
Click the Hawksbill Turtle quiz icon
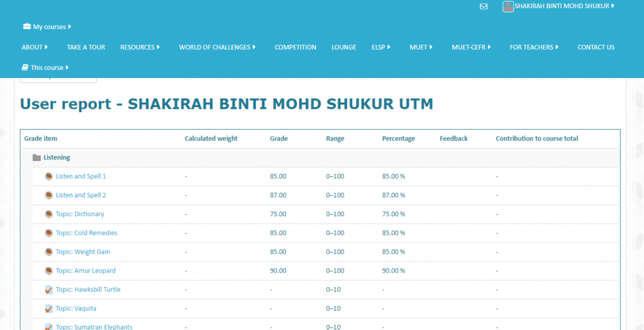coord(49,290)
